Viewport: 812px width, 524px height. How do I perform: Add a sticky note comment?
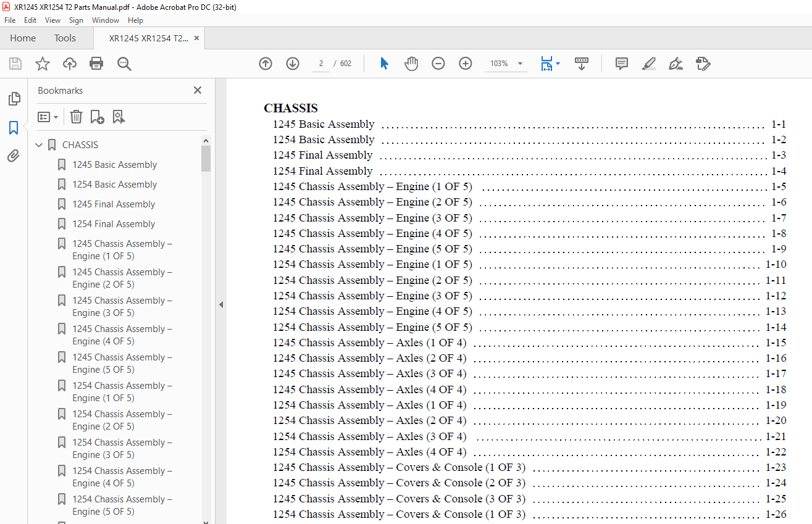(622, 64)
